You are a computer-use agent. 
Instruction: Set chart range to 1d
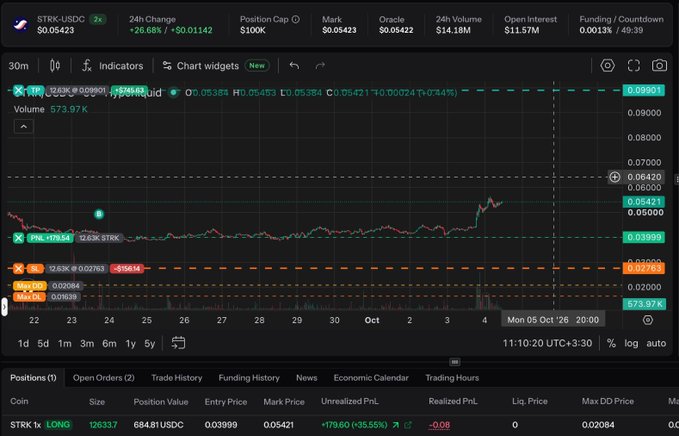[23, 343]
